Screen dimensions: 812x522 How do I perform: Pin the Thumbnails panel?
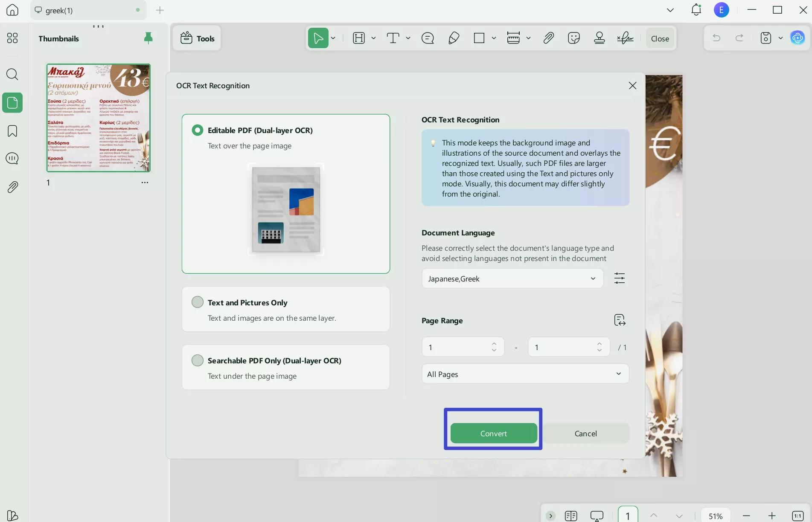click(x=148, y=38)
